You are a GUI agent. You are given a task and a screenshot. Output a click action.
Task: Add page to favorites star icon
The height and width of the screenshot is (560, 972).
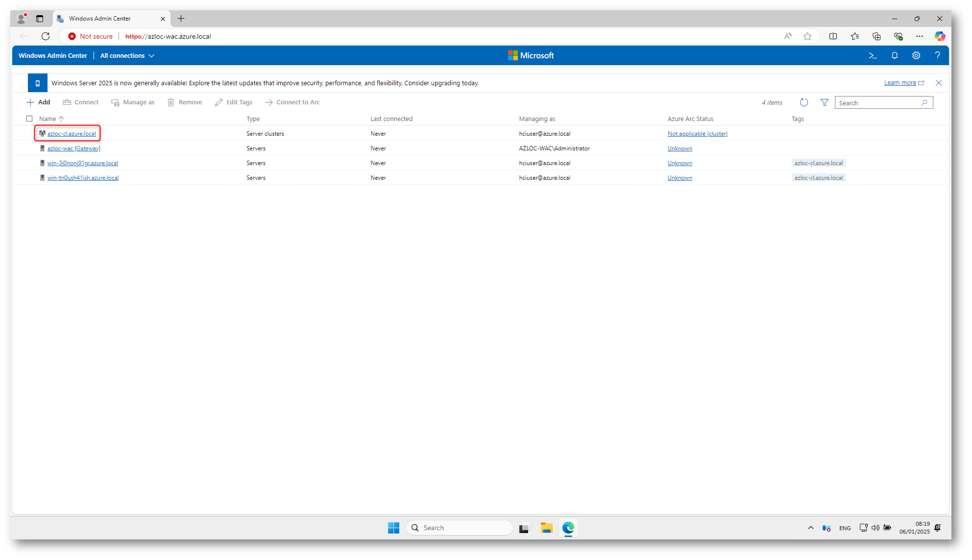coord(807,36)
